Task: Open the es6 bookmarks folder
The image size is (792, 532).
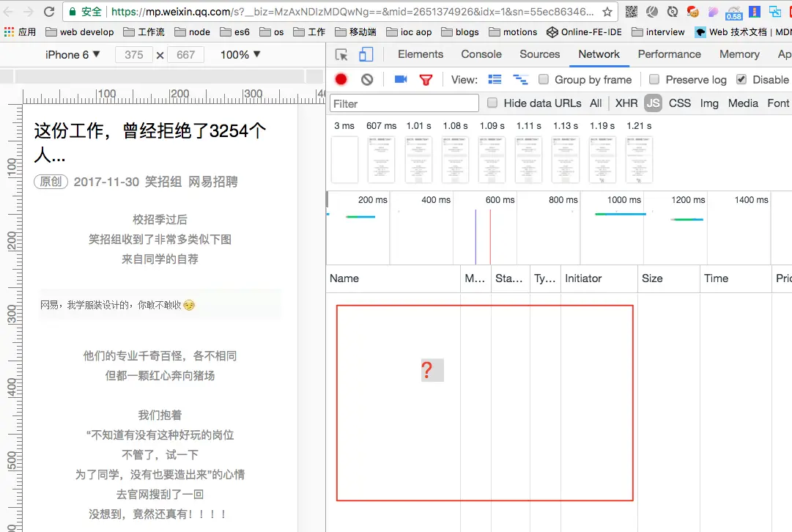Action: 235,32
